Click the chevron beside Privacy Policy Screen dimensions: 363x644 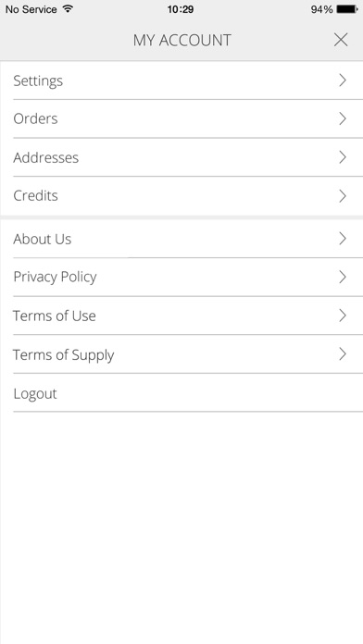click(x=343, y=277)
